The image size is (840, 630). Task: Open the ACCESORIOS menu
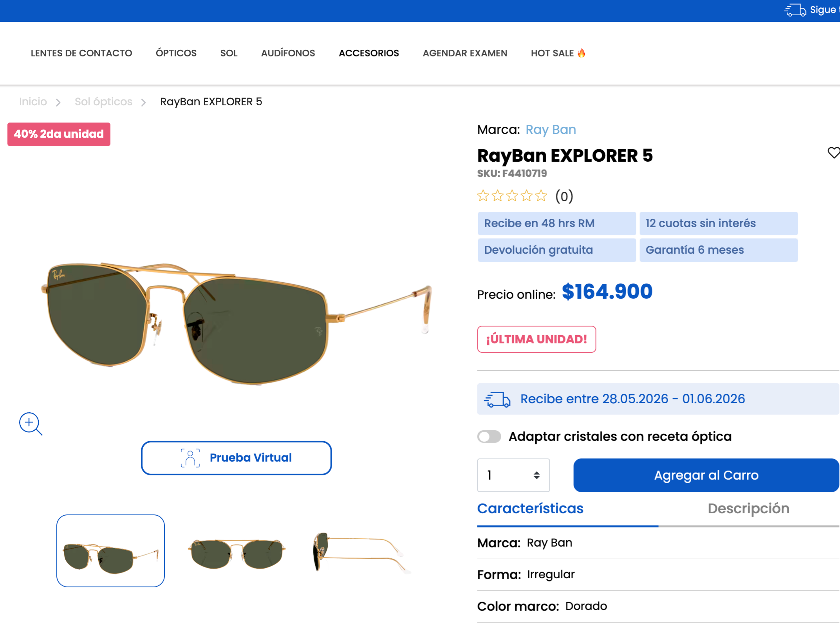click(x=369, y=53)
